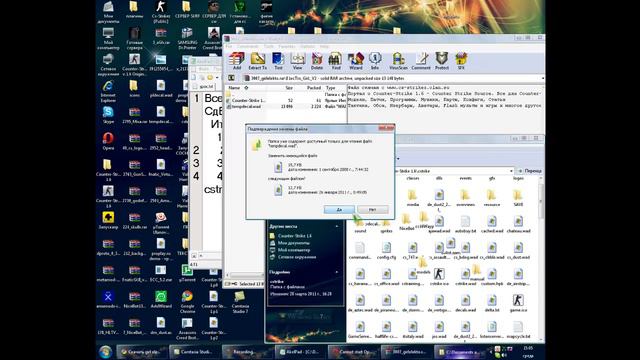Screen dimensions: 640x360
Task: Expand the WinRAR archive path dropdown
Action: 542,78
